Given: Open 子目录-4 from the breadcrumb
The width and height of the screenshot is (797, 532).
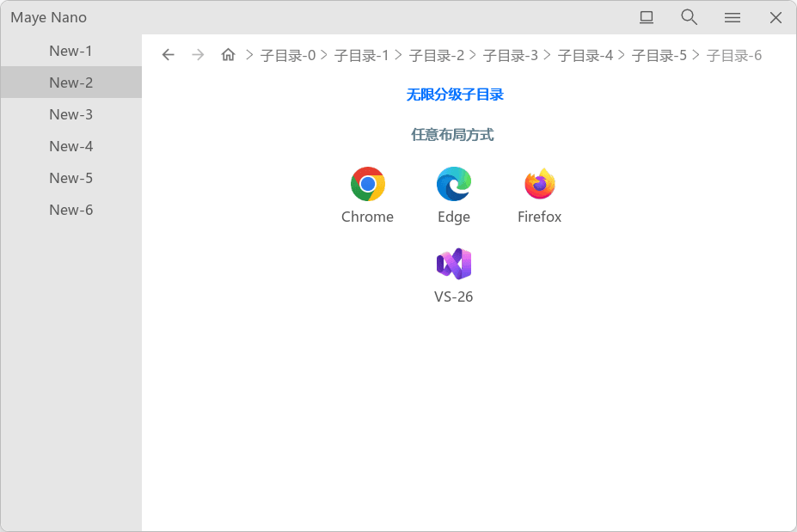Looking at the screenshot, I should 585,55.
